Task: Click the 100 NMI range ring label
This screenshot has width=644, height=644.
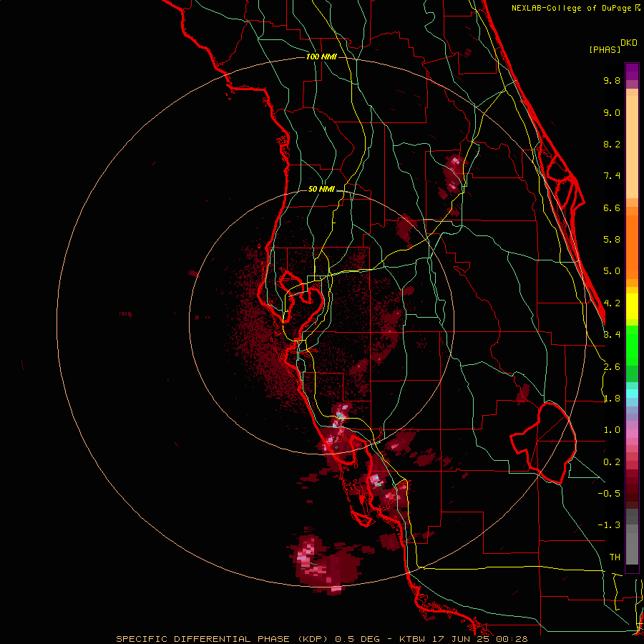Action: [321, 57]
